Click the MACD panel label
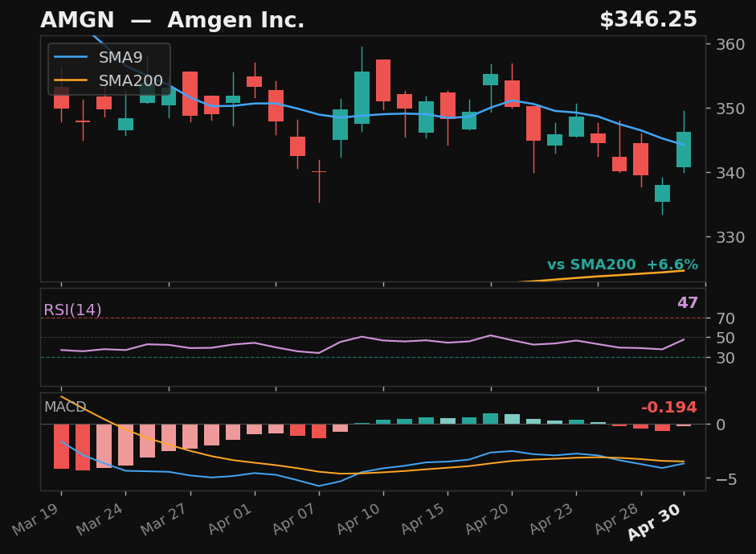The image size is (756, 554). tap(65, 407)
